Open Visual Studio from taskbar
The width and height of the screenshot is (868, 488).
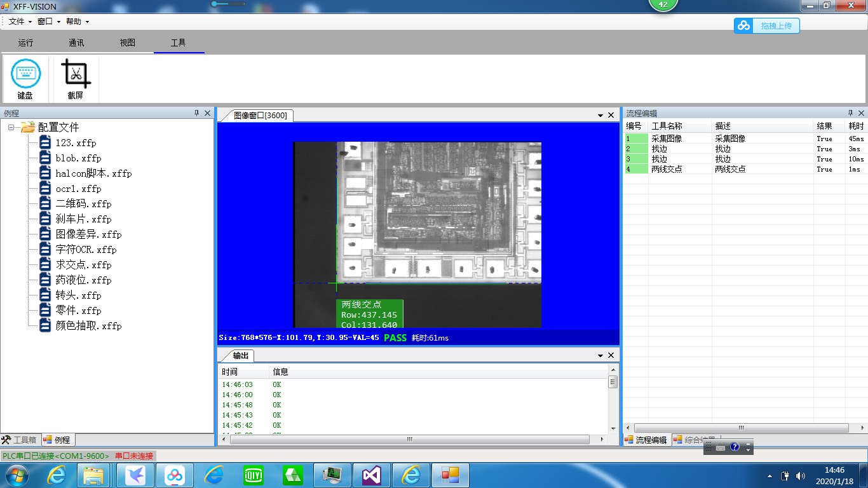372,475
